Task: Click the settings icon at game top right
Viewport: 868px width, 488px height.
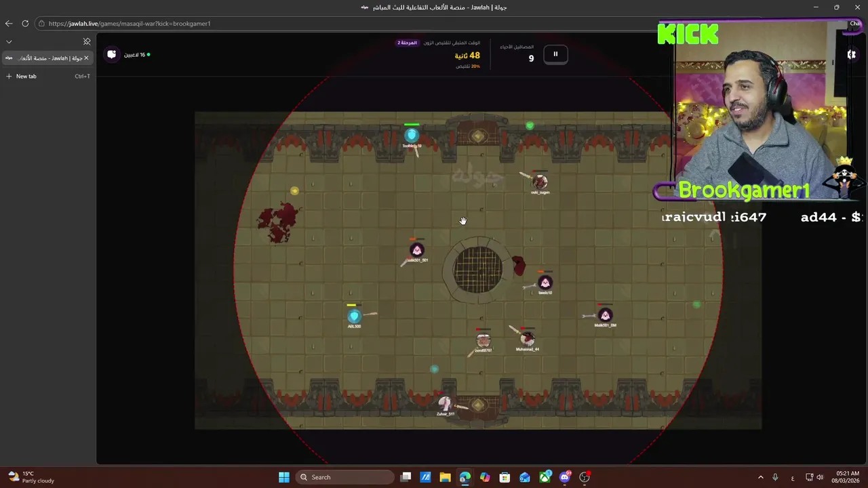Action: click(x=851, y=54)
